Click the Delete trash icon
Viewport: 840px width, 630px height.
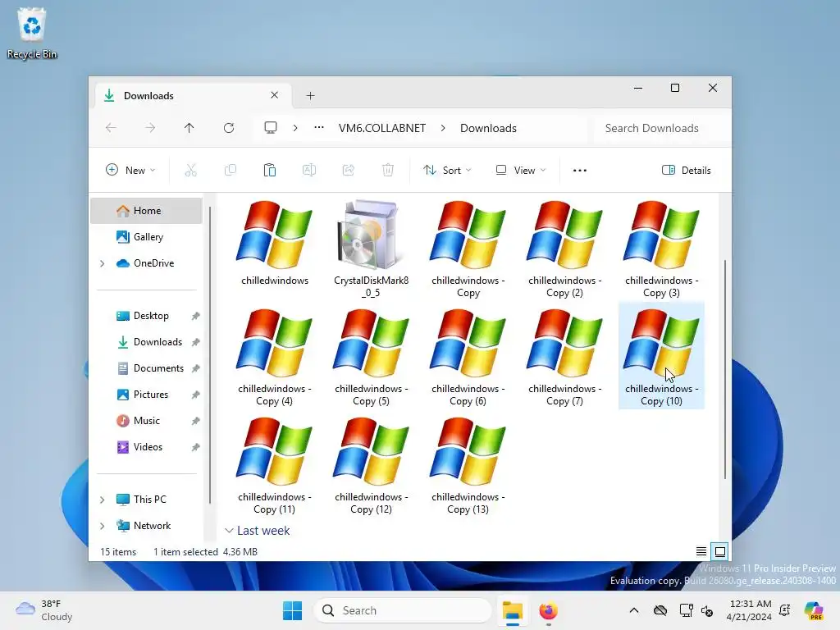tap(388, 171)
